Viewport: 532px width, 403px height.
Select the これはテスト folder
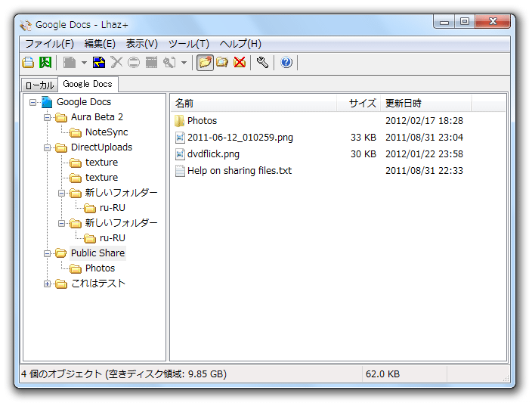(98, 284)
